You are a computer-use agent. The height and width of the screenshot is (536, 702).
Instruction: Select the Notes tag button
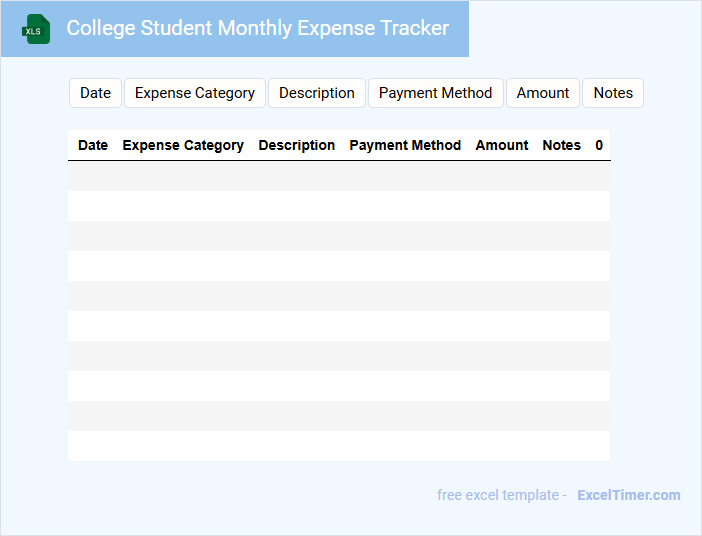(x=613, y=93)
